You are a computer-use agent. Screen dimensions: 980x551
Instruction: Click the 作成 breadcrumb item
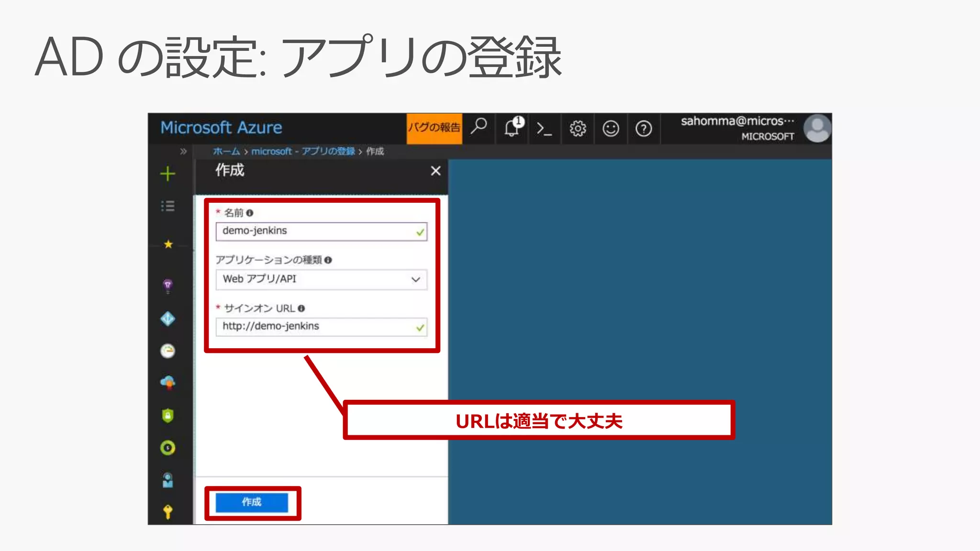coord(375,152)
